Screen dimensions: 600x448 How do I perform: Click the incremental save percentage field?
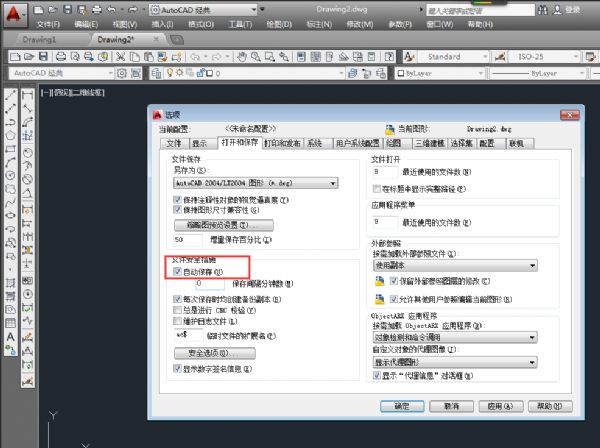click(x=188, y=240)
